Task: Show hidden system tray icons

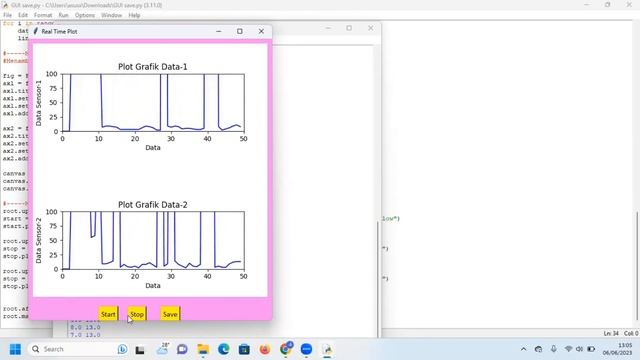Action: point(523,349)
